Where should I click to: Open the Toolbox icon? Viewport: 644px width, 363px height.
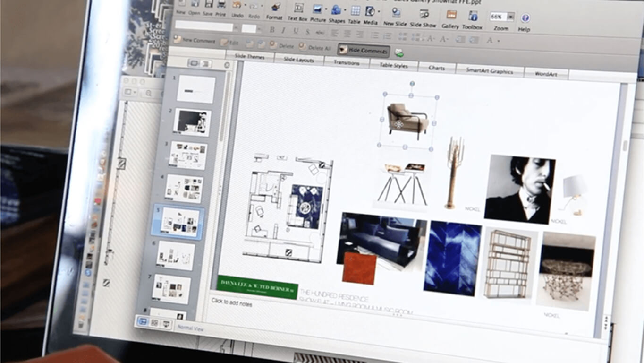click(473, 16)
